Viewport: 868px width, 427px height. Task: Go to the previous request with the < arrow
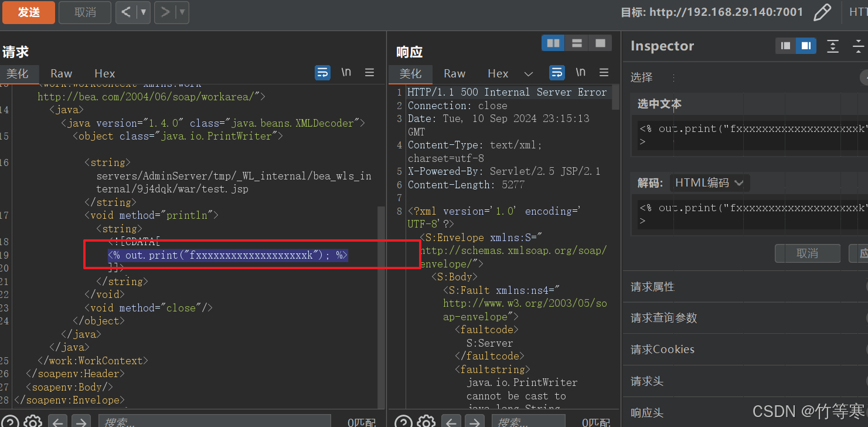[125, 12]
